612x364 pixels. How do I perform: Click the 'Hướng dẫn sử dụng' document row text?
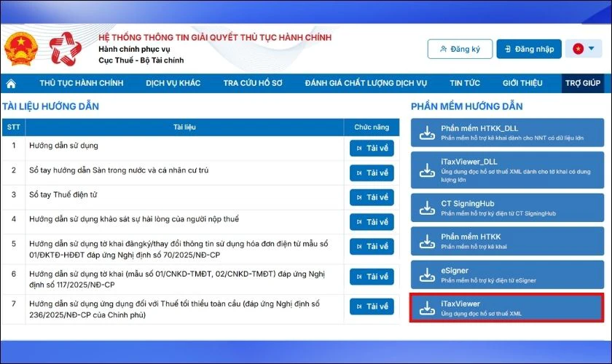63,146
